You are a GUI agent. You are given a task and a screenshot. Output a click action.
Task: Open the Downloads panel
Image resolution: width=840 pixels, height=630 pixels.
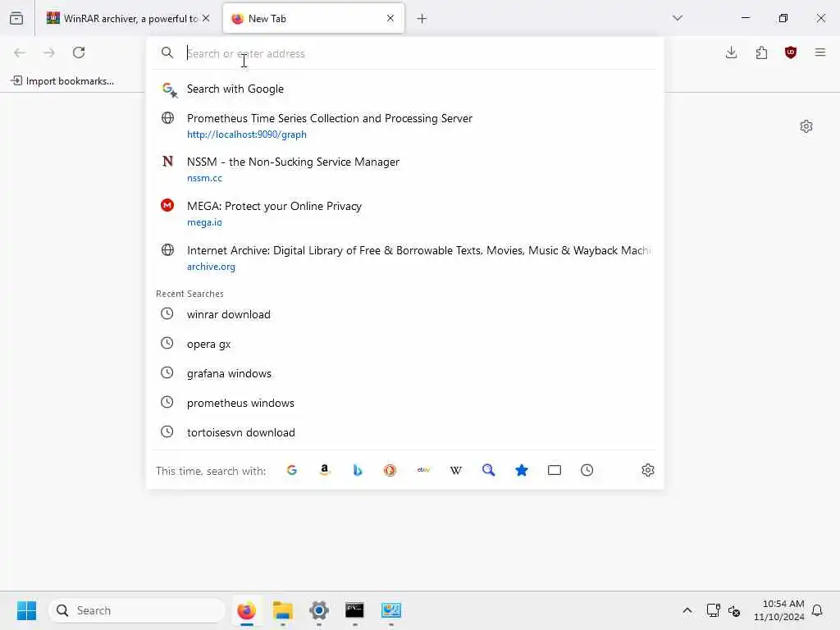(731, 52)
